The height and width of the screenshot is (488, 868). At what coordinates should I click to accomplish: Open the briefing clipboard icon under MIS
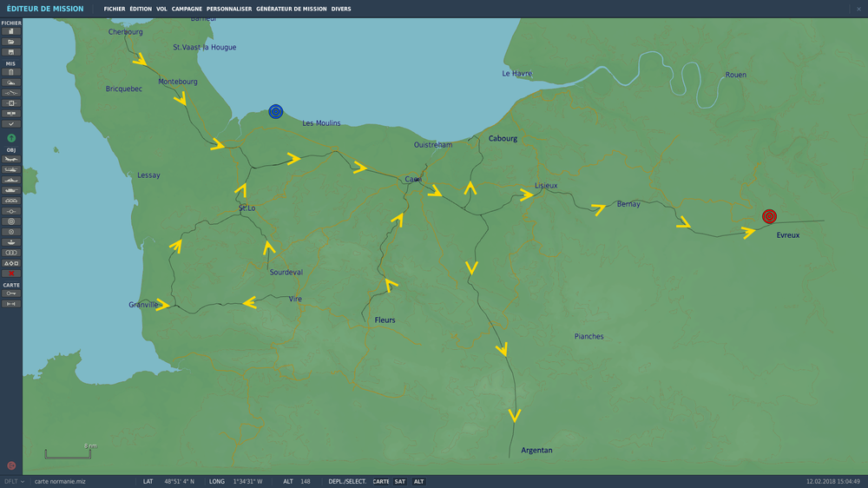click(10, 72)
